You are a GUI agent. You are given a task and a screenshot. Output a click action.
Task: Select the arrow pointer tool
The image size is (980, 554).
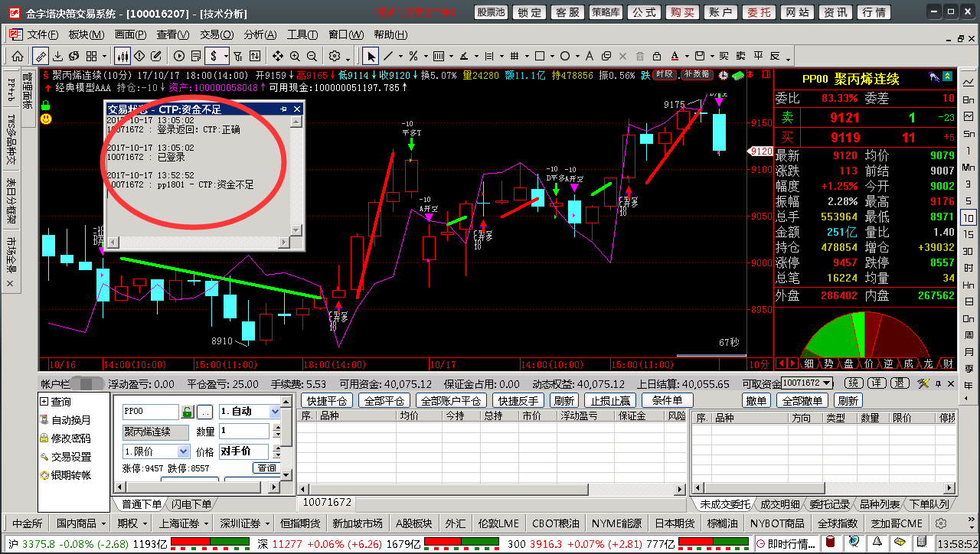371,56
